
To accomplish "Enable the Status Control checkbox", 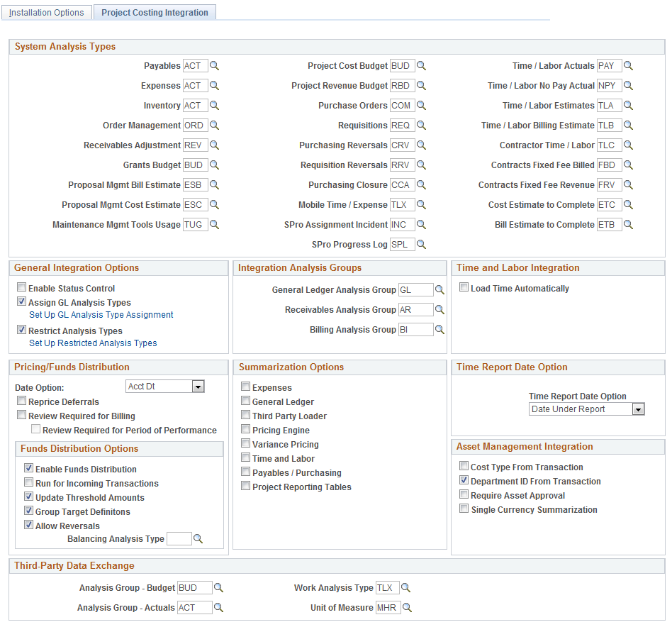I will coord(21,287).
